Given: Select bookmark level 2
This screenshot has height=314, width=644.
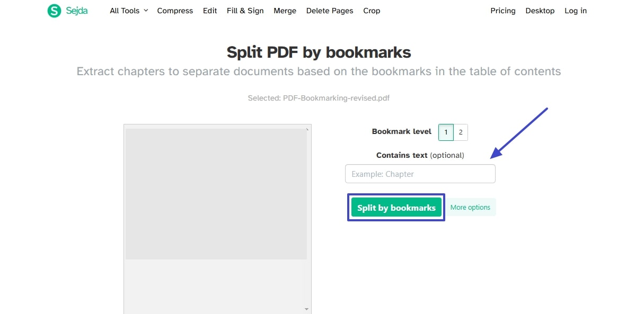Looking at the screenshot, I should (x=461, y=132).
